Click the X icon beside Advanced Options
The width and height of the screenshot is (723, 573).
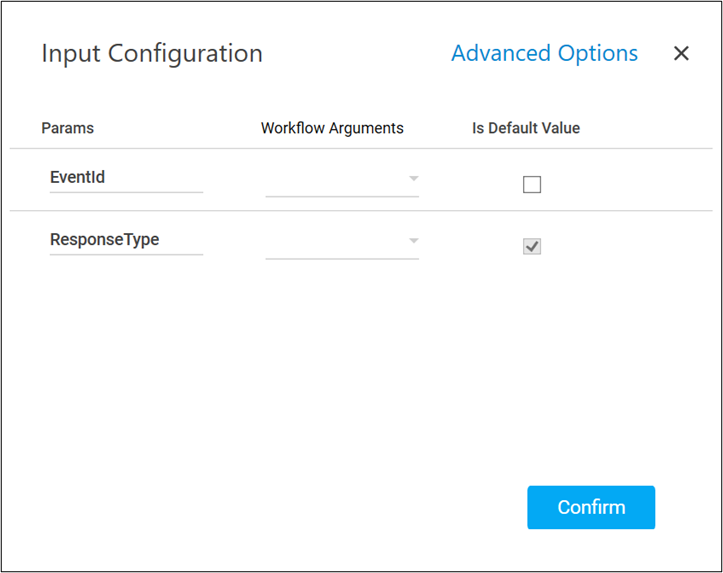[681, 54]
